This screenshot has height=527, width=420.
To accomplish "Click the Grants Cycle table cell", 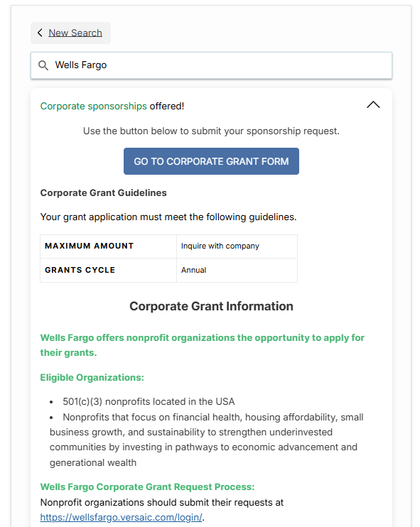I will click(108, 270).
